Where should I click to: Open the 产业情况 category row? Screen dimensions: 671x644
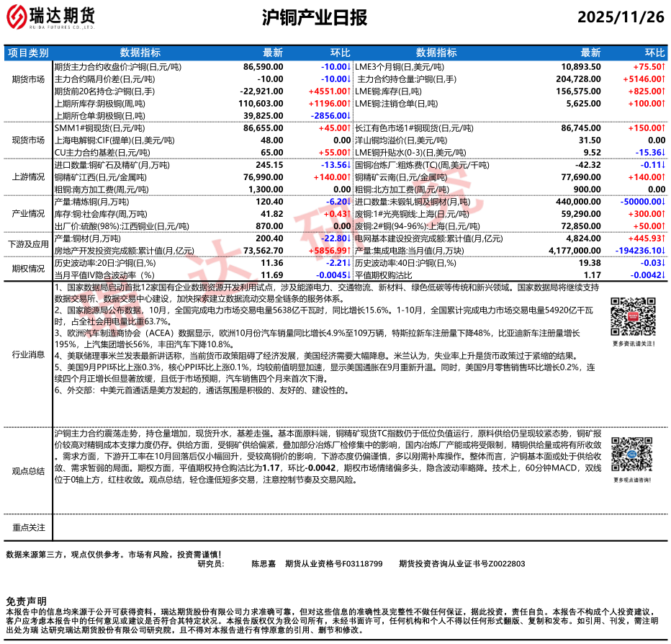[x=28, y=214]
